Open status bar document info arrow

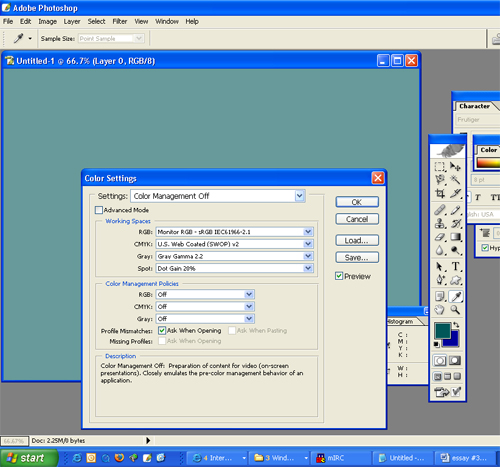coord(148,441)
